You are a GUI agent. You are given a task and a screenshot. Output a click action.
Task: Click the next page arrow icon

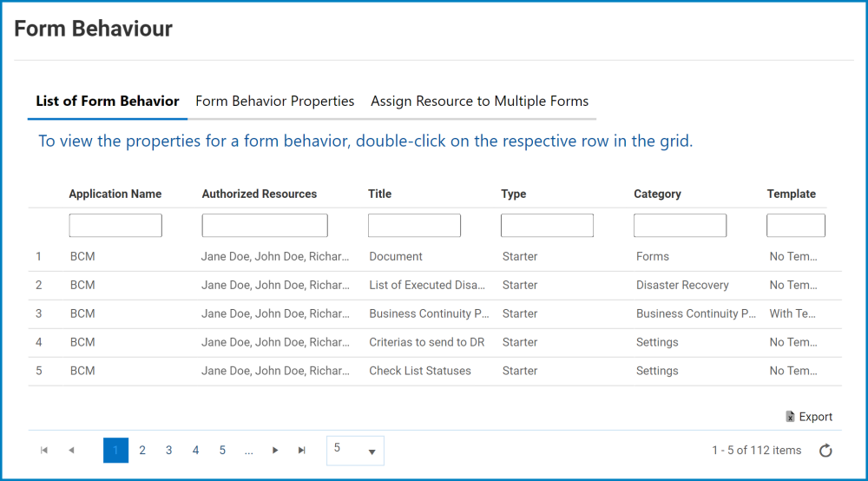coord(275,450)
